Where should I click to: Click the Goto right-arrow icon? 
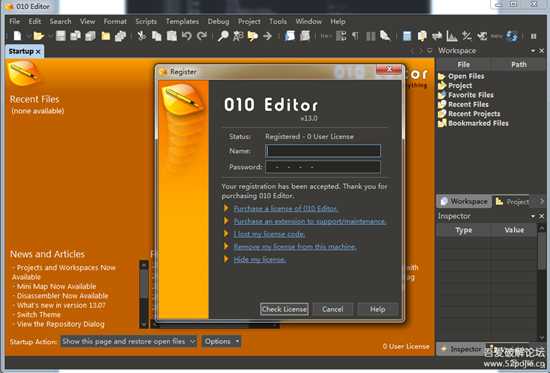click(x=268, y=36)
